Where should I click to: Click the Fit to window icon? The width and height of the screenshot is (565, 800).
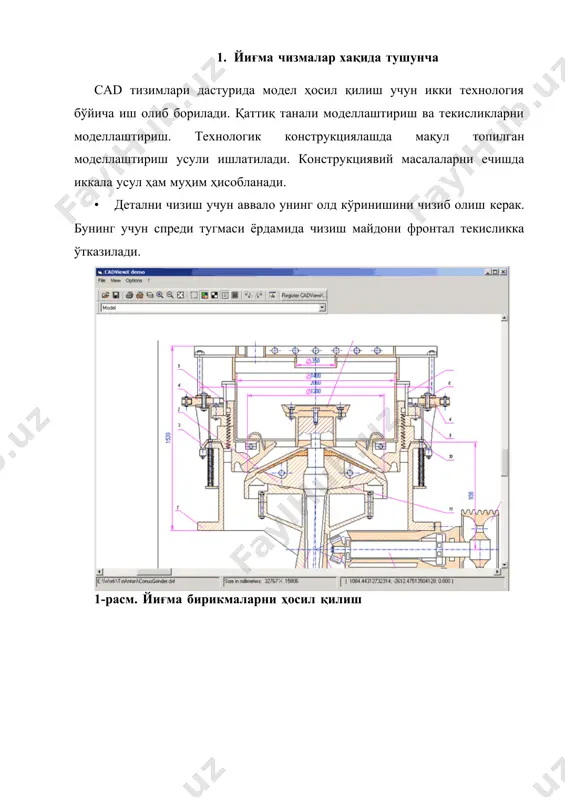180,295
